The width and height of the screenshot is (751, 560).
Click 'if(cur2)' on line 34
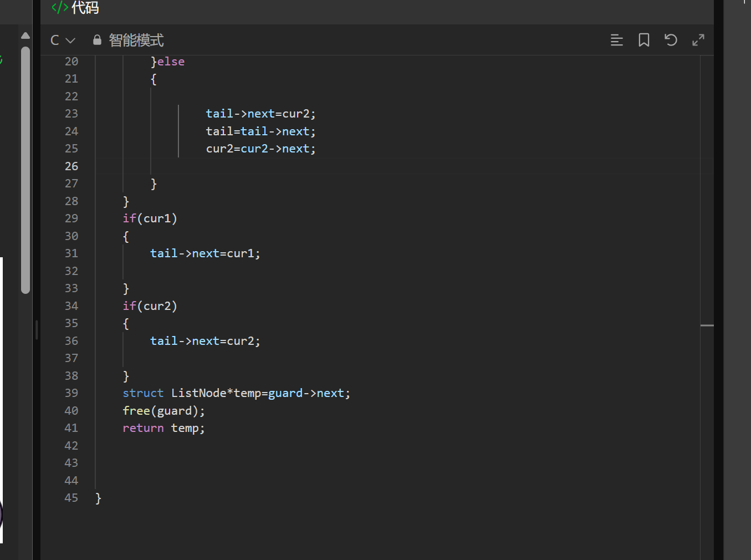150,306
